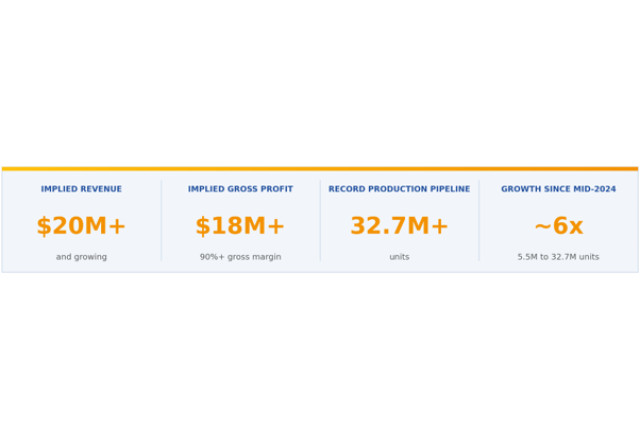The image size is (640, 440).
Task: Click the GROWTH SINCE MID-2024 heading
Action: 558,189
